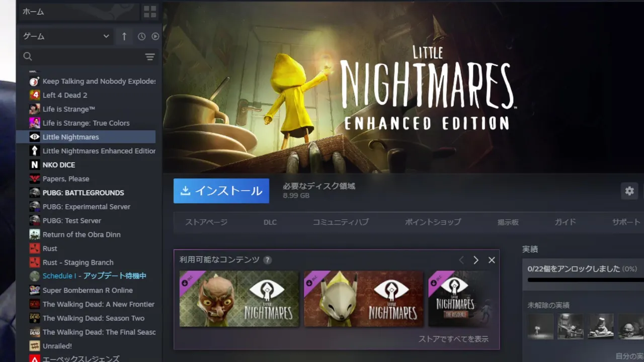Open the advanced filter options icon
Image resolution: width=644 pixels, height=362 pixels.
click(150, 57)
